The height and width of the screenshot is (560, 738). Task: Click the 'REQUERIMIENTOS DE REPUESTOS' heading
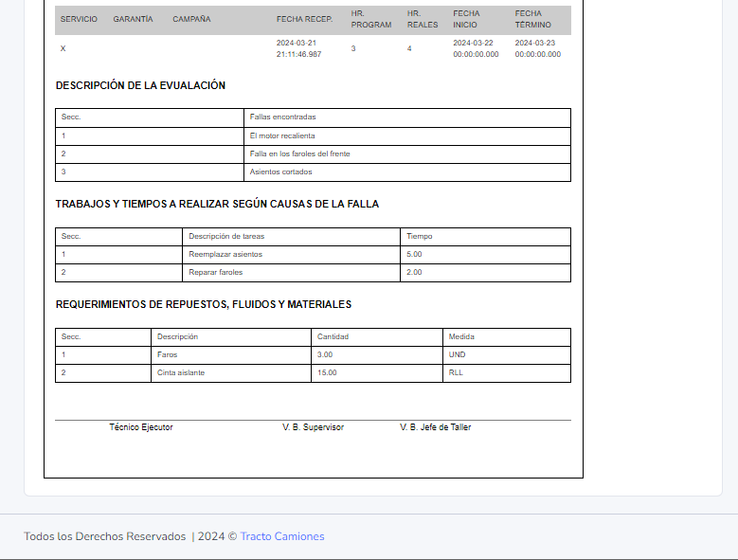click(x=204, y=304)
